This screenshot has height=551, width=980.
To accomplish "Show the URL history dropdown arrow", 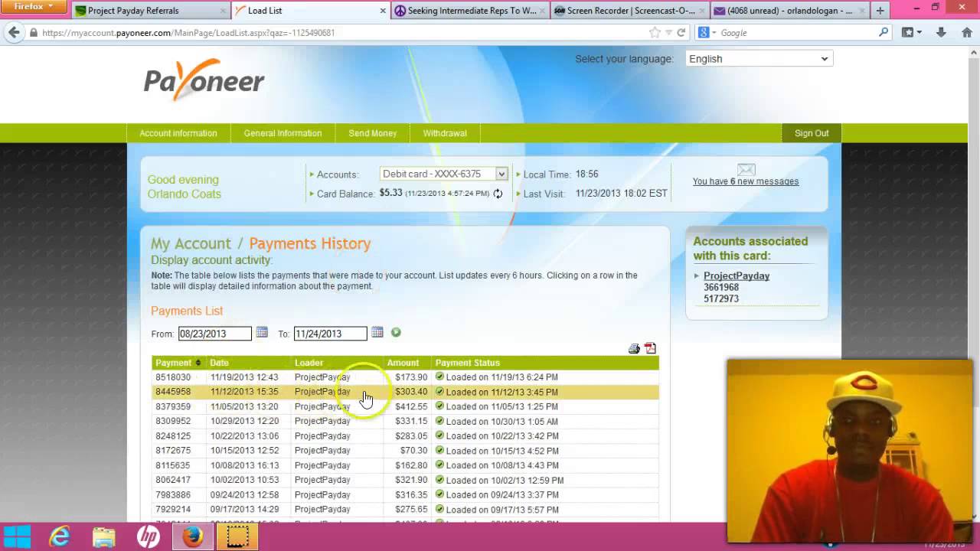I will point(668,33).
